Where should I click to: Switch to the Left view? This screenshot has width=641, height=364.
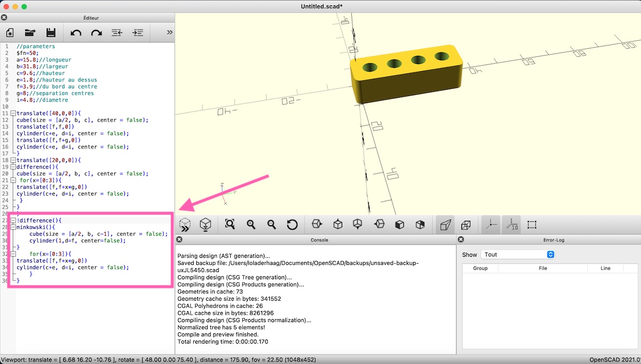[379, 224]
